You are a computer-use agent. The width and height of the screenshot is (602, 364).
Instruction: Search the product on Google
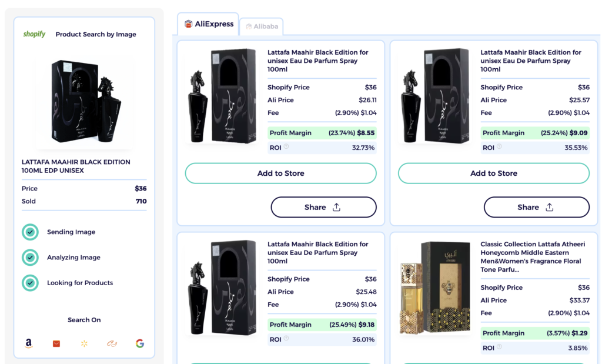(140, 343)
